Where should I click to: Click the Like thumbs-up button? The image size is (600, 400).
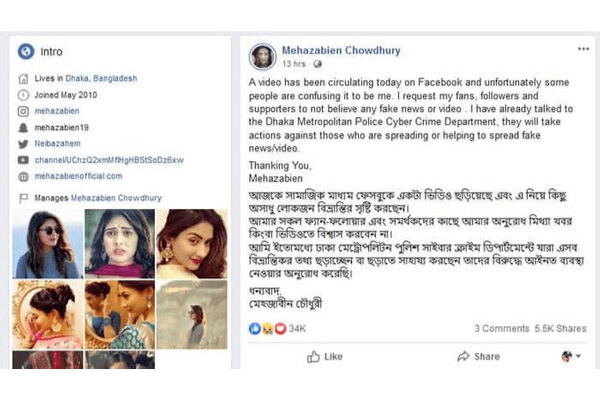click(325, 356)
